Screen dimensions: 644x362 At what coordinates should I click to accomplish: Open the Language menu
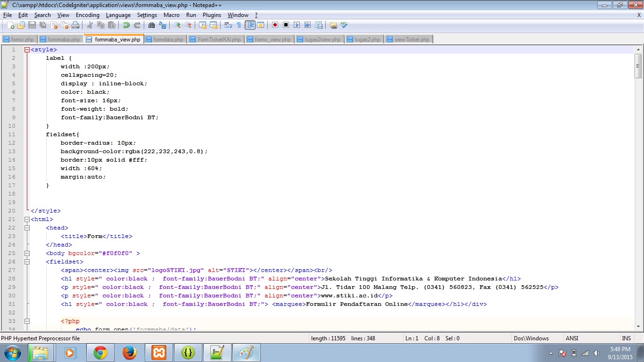pos(118,15)
